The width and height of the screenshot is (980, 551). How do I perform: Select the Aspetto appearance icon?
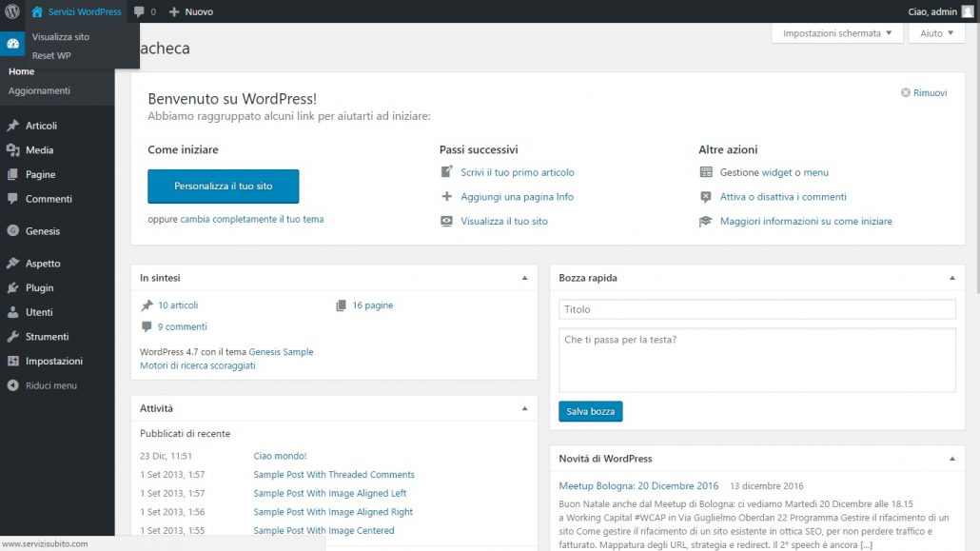13,263
